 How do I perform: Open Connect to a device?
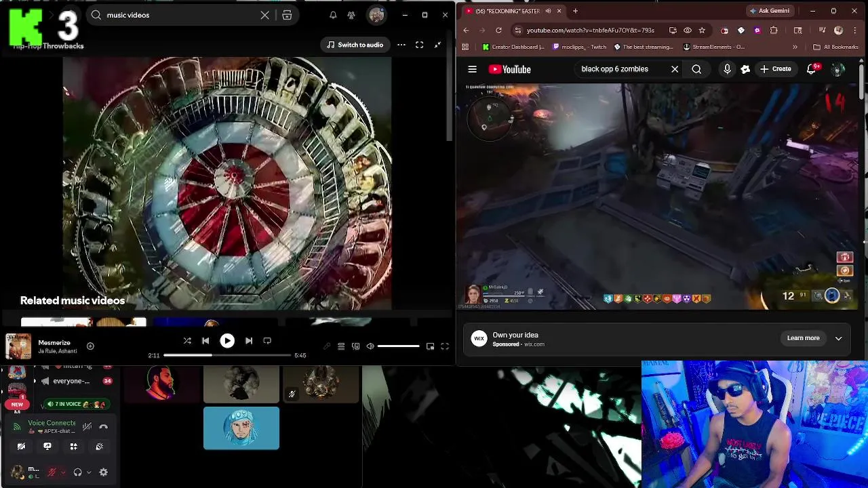(x=355, y=346)
